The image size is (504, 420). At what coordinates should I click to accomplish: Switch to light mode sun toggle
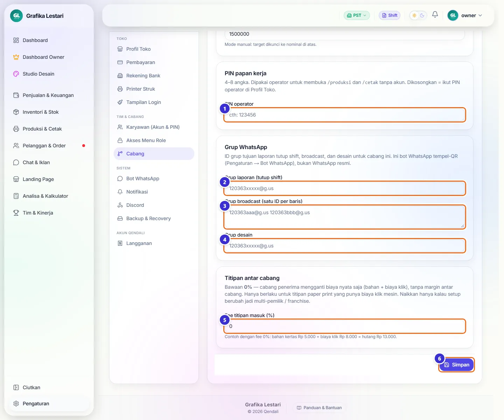pos(414,15)
